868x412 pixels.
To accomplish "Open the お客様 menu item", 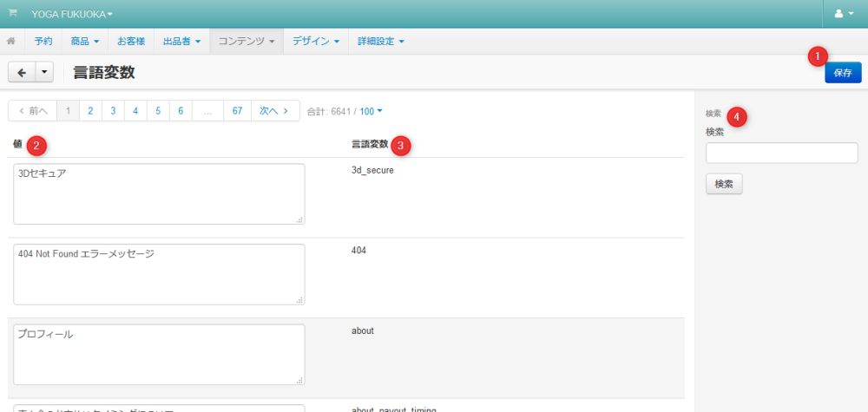I will click(131, 41).
